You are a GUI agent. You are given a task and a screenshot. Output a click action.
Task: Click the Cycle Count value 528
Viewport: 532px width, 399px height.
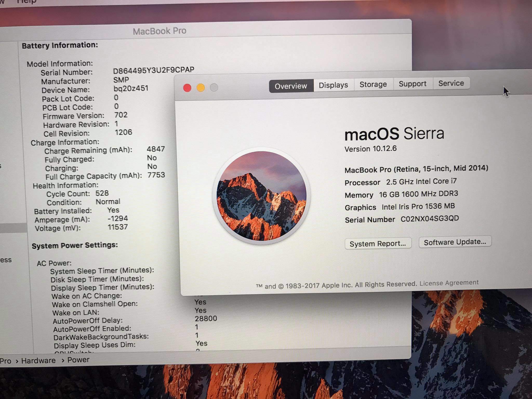[x=102, y=193]
